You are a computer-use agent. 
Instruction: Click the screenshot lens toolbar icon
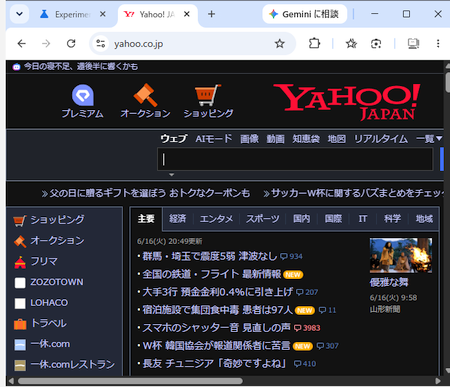(376, 44)
